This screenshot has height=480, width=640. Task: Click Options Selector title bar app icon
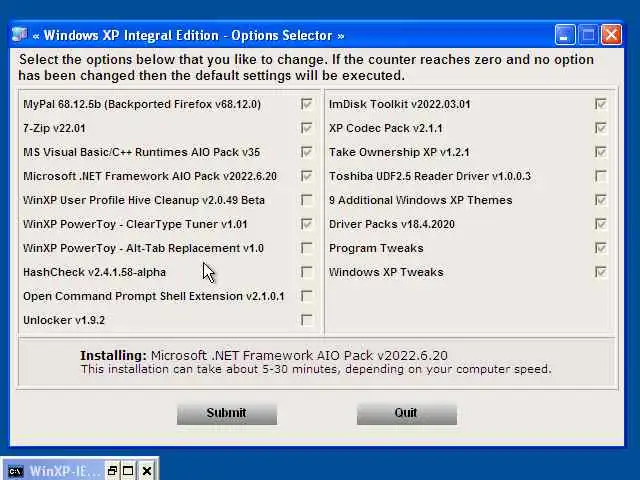tap(19, 35)
